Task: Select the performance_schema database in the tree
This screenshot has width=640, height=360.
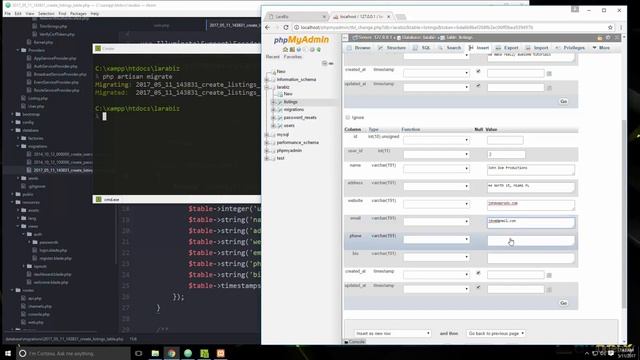Action: tap(298, 142)
